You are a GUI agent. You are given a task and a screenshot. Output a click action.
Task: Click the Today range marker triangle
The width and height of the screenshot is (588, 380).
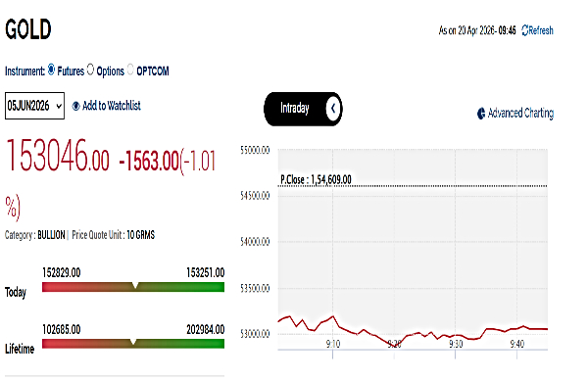coord(135,286)
